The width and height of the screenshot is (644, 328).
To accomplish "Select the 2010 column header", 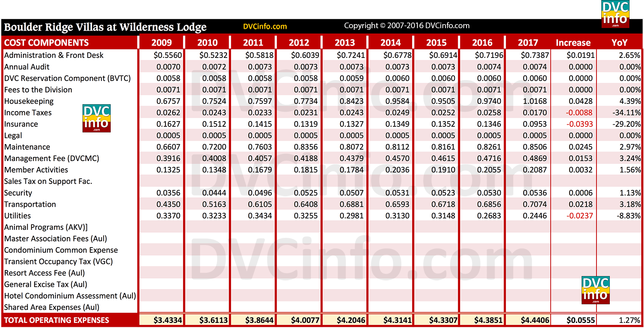I will (x=207, y=43).
